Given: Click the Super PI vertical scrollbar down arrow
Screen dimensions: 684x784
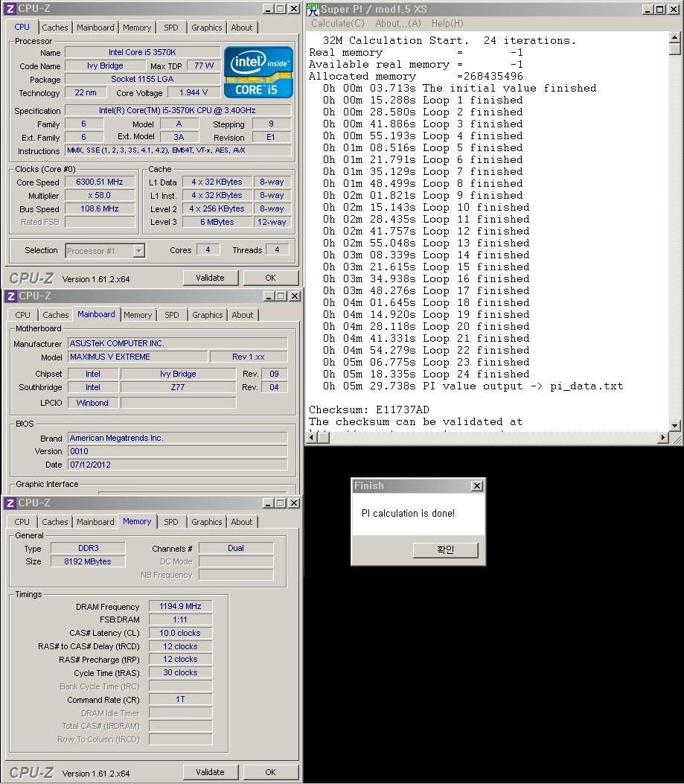Looking at the screenshot, I should 674,426.
